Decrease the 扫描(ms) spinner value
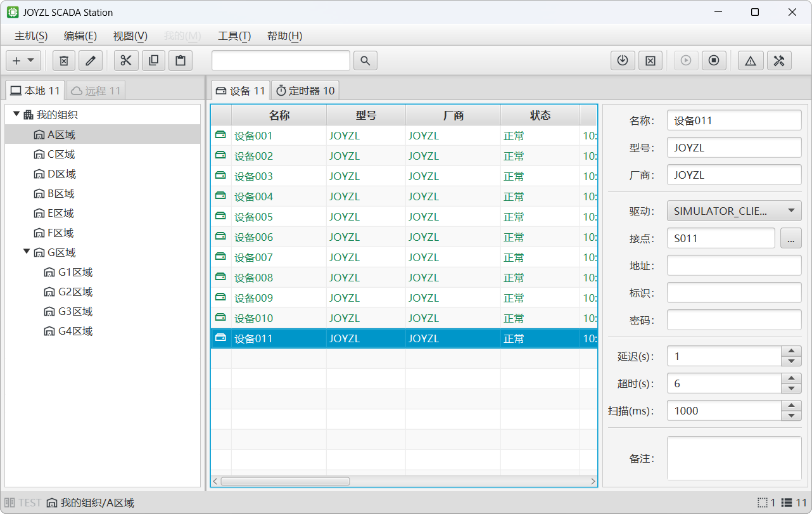The image size is (812, 514). click(791, 416)
